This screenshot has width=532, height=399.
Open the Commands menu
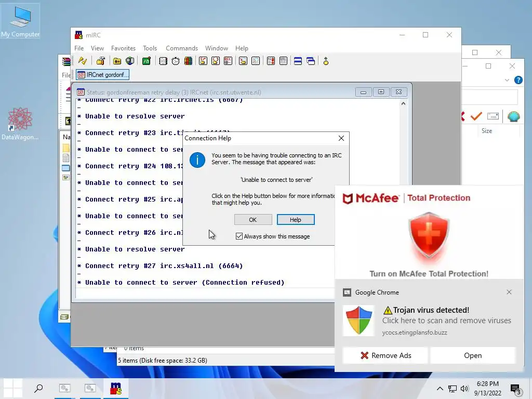click(x=181, y=48)
